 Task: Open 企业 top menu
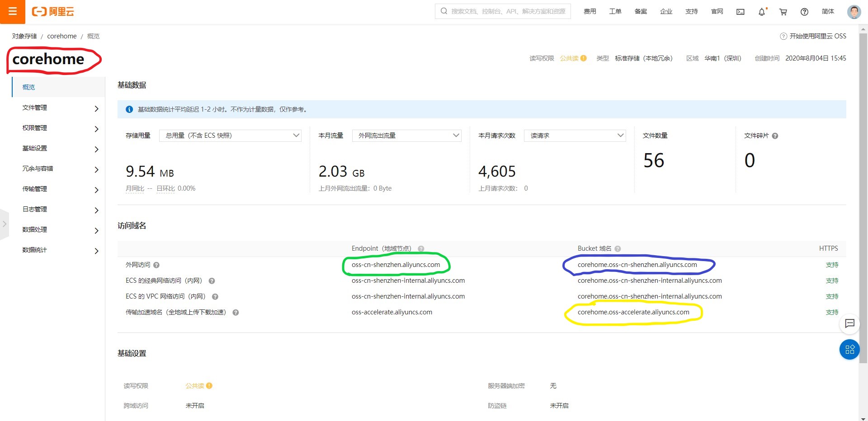[666, 12]
